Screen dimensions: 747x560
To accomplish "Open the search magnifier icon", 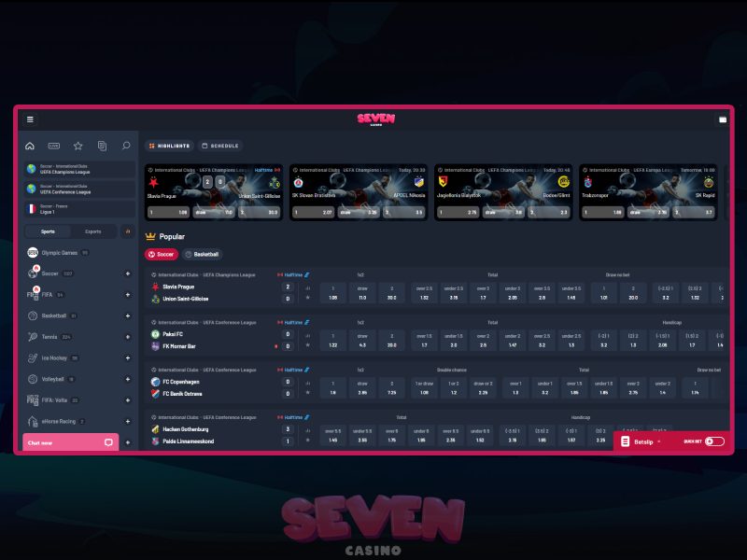I will pyautogui.click(x=126, y=146).
